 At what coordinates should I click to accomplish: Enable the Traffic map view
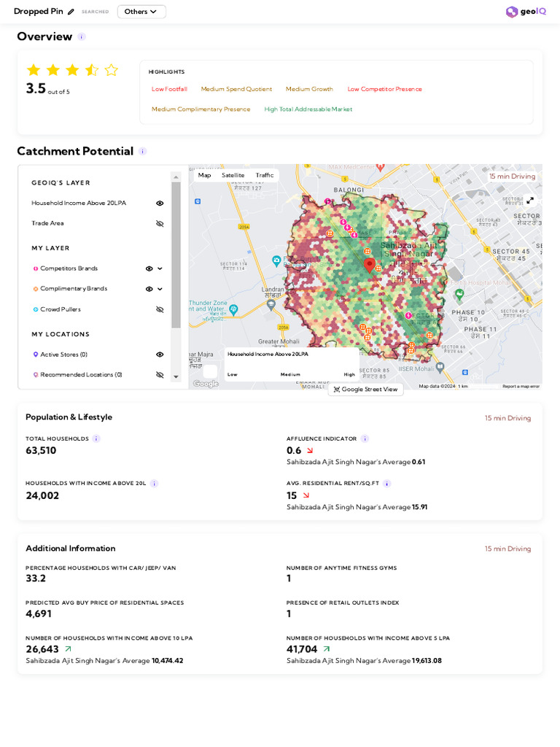tap(264, 175)
